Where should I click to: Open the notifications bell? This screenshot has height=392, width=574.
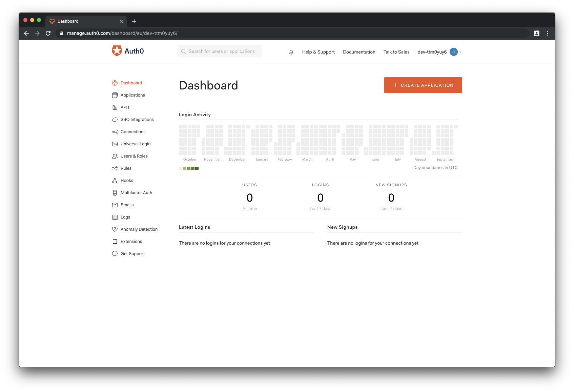point(291,52)
